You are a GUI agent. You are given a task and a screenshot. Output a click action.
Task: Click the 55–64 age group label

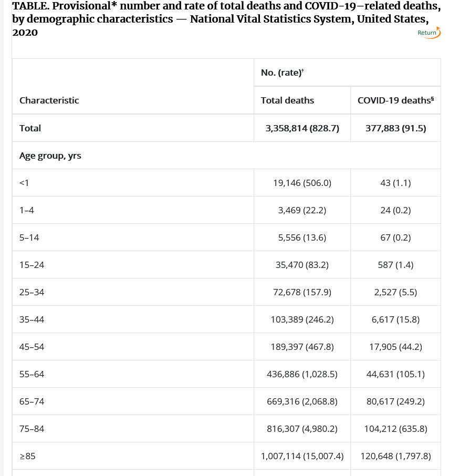pyautogui.click(x=32, y=374)
